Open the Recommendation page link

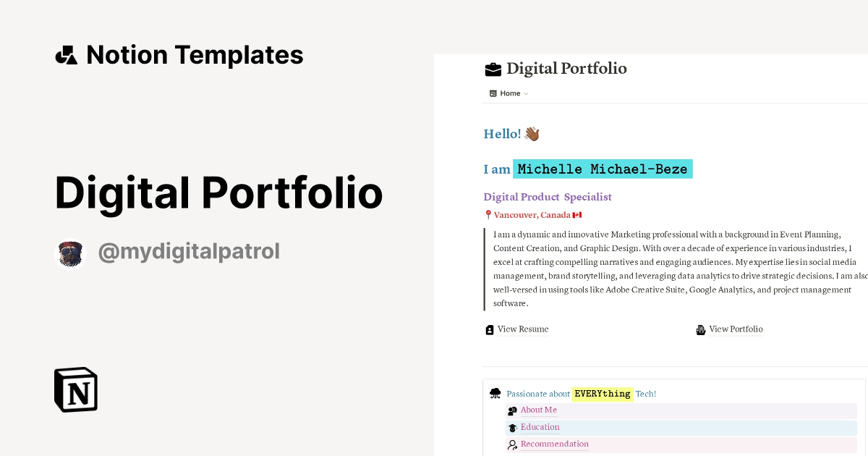point(555,444)
